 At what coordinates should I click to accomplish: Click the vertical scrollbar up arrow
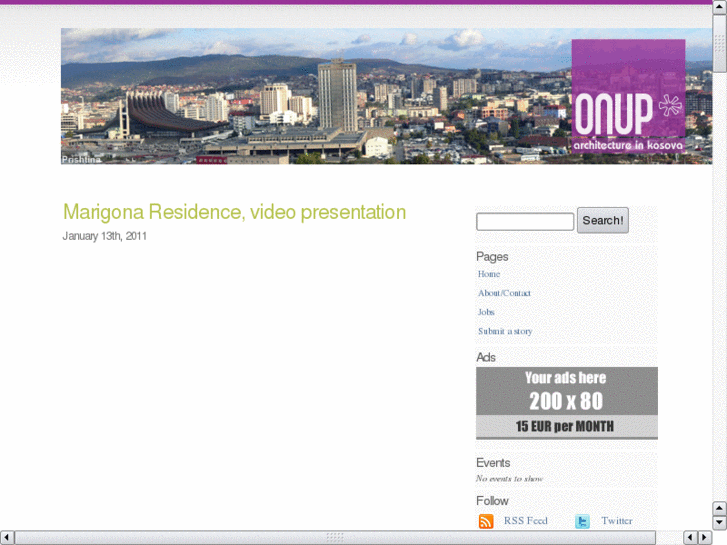[x=720, y=8]
